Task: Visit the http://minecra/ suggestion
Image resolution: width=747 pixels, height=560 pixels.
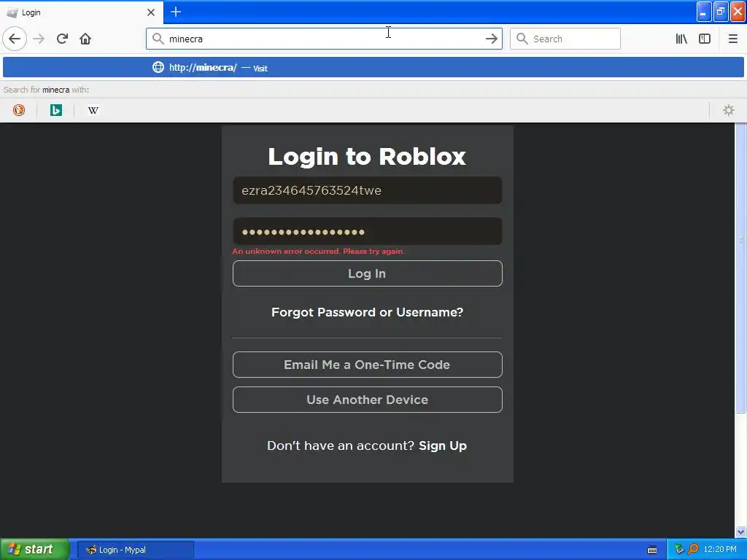Action: [x=373, y=68]
